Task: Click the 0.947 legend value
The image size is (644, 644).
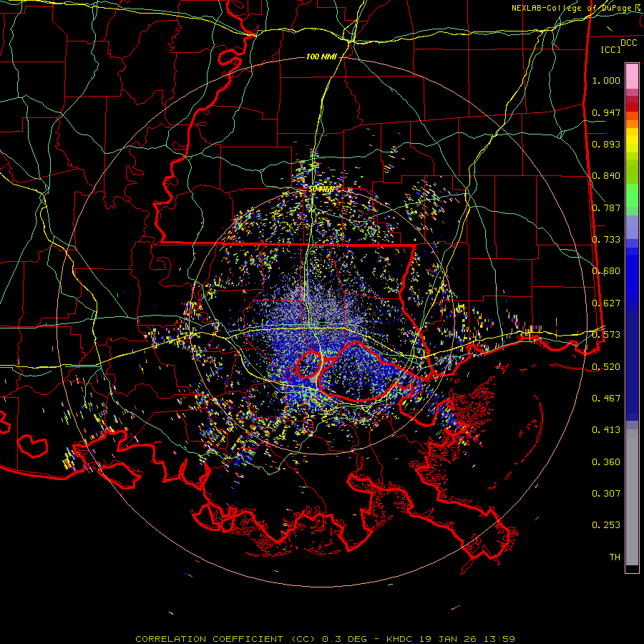Action: click(606, 112)
